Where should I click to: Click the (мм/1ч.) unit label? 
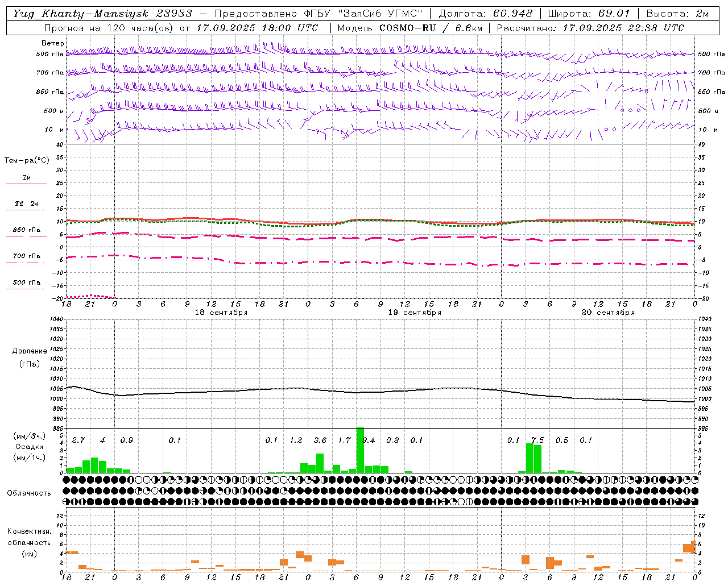29,458
